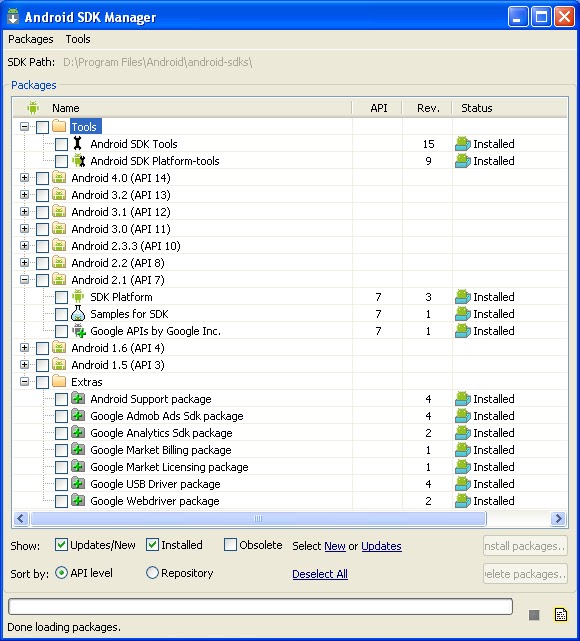Click the Google Analytics Sdk package icon
This screenshot has width=580, height=641.
click(x=78, y=433)
